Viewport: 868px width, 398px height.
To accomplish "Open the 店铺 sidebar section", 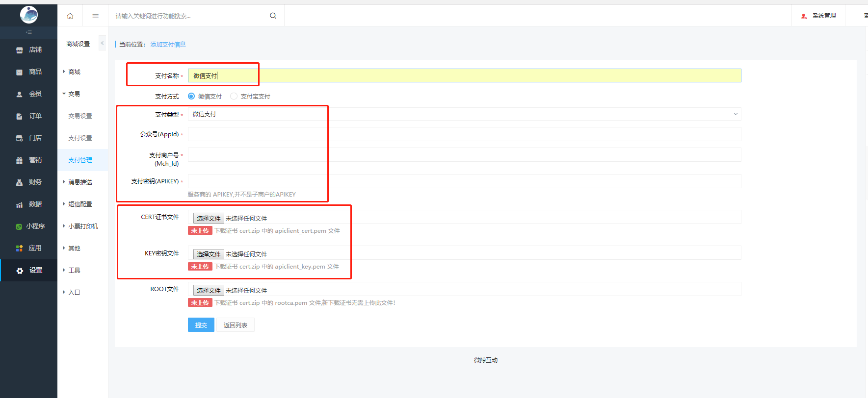I will [x=29, y=50].
